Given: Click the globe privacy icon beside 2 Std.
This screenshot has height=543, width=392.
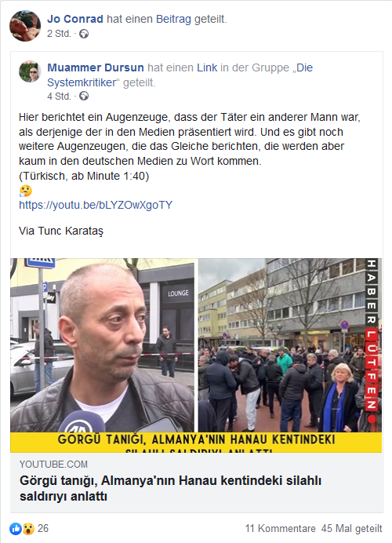Looking at the screenshot, I should point(84,34).
